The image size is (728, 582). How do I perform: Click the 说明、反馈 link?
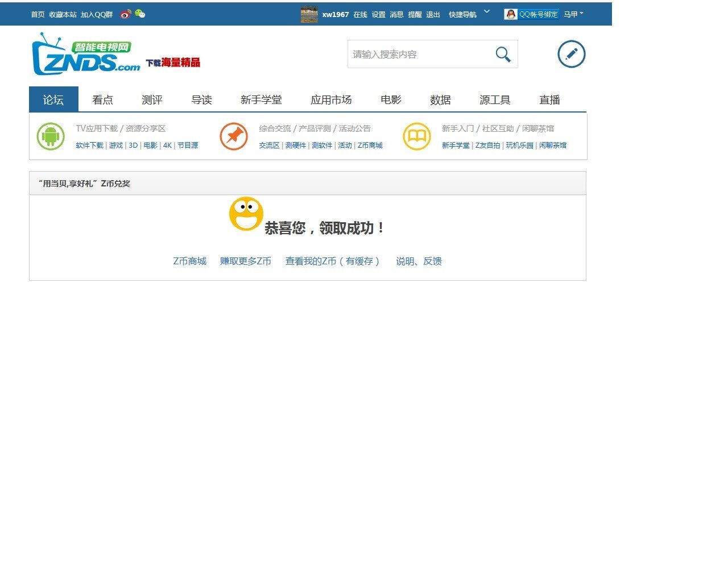(x=419, y=261)
